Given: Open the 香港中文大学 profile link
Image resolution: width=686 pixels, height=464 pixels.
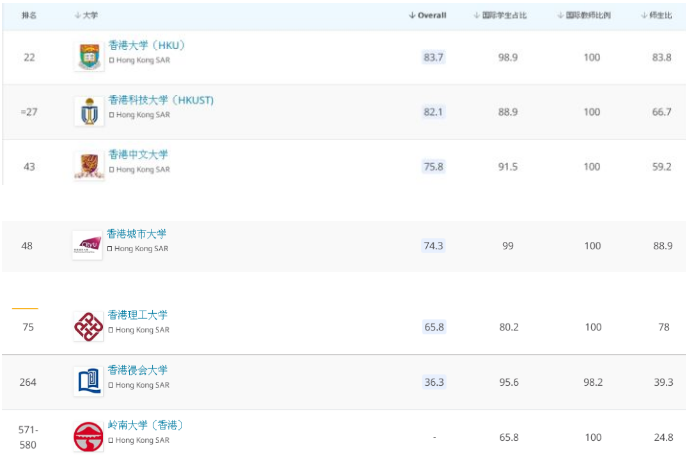Looking at the screenshot, I should [x=138, y=154].
